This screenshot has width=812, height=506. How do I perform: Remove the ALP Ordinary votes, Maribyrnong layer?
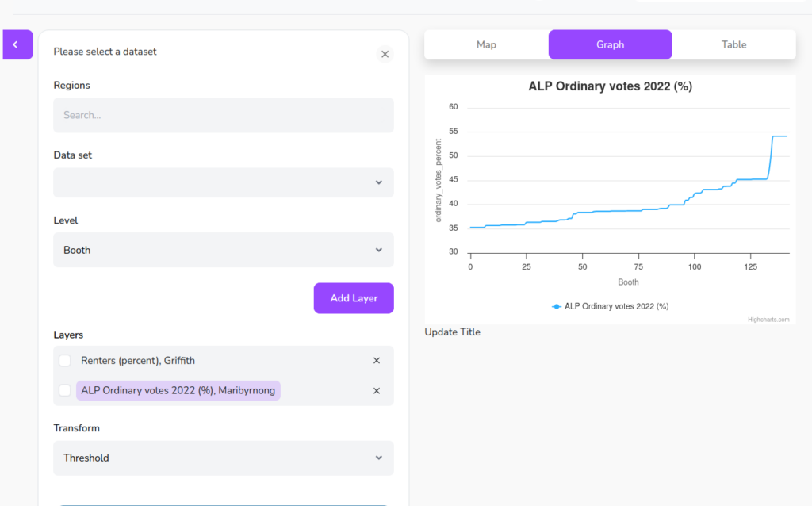coord(377,391)
